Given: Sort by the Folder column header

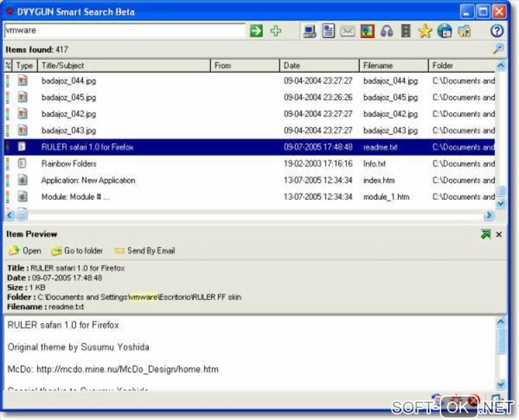Looking at the screenshot, I should click(462, 66).
